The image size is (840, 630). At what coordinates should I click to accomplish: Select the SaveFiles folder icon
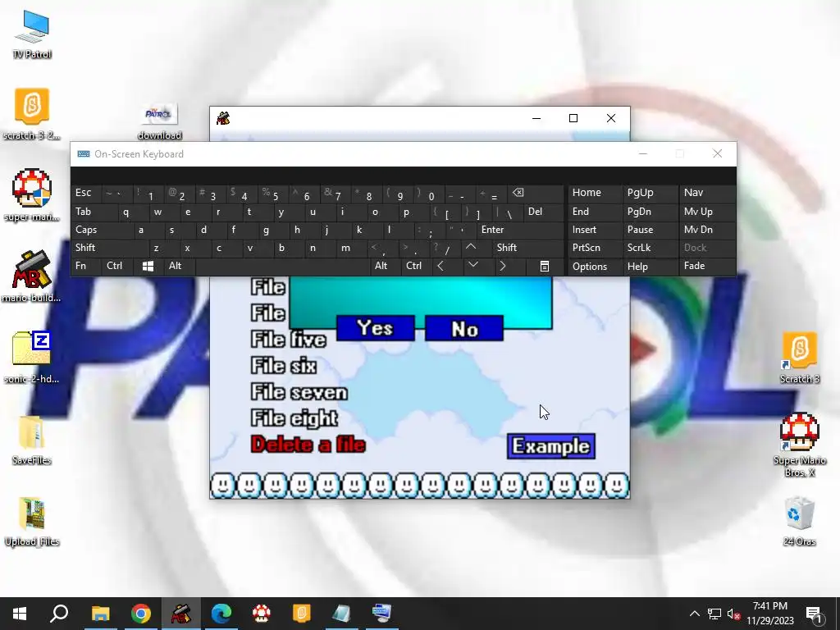32,439
